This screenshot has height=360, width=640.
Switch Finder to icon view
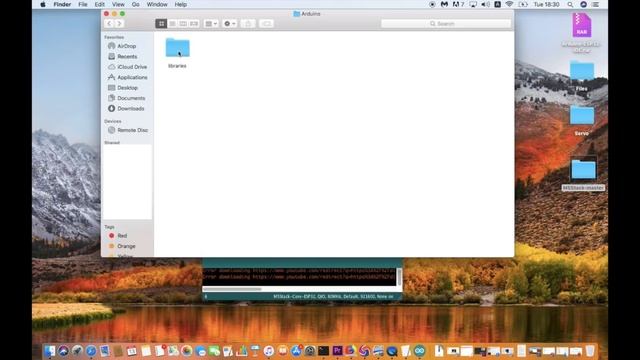[x=161, y=24]
